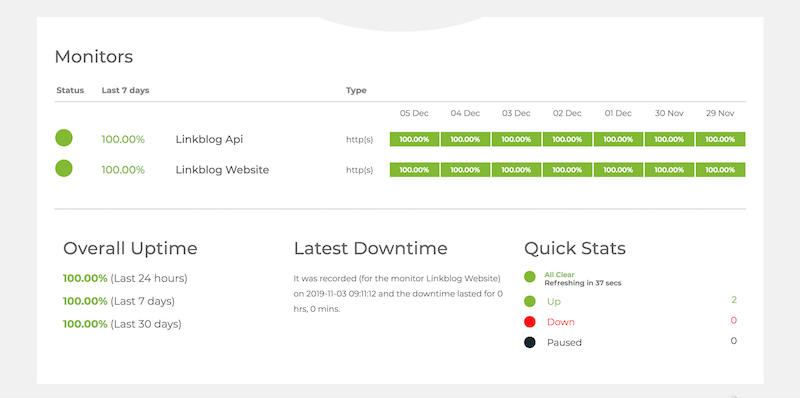Click Linkblog Website 02 Dec uptime bar
Image resolution: width=800 pixels, height=398 pixels.
tap(567, 170)
